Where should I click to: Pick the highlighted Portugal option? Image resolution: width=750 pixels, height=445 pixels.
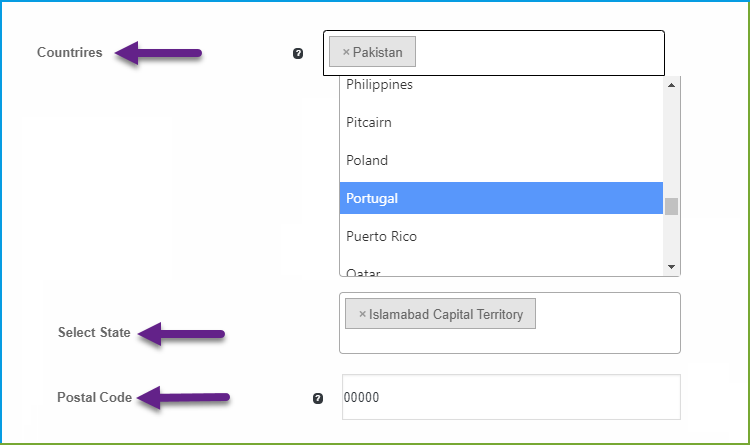[501, 198]
